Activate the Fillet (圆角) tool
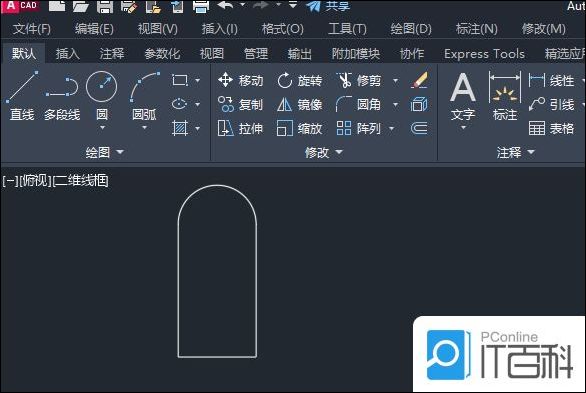The image size is (586, 393). [x=358, y=105]
